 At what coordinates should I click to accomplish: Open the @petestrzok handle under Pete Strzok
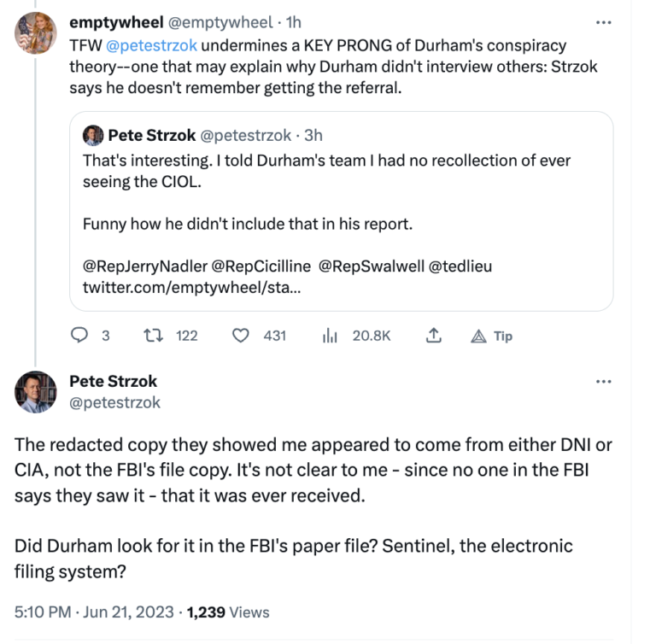114,401
